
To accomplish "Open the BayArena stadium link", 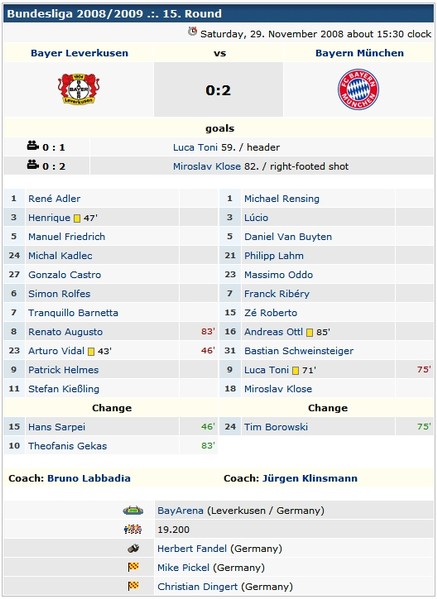I will point(180,510).
